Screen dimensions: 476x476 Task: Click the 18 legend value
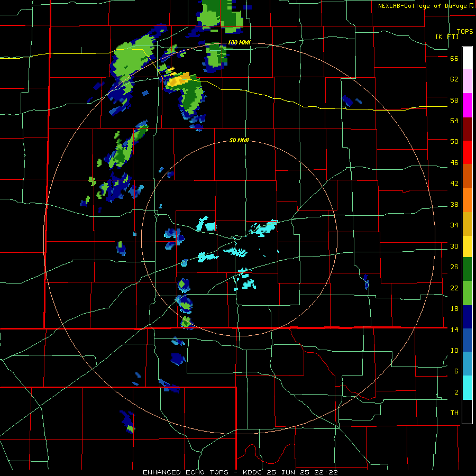(454, 309)
